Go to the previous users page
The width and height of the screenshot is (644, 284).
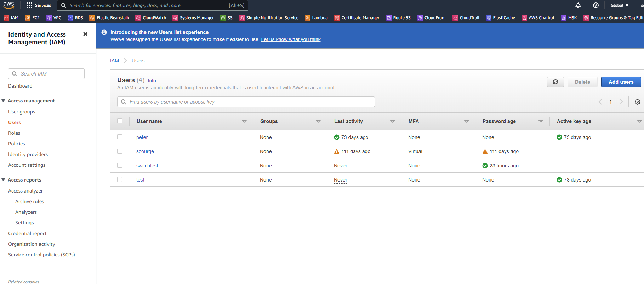(x=600, y=102)
